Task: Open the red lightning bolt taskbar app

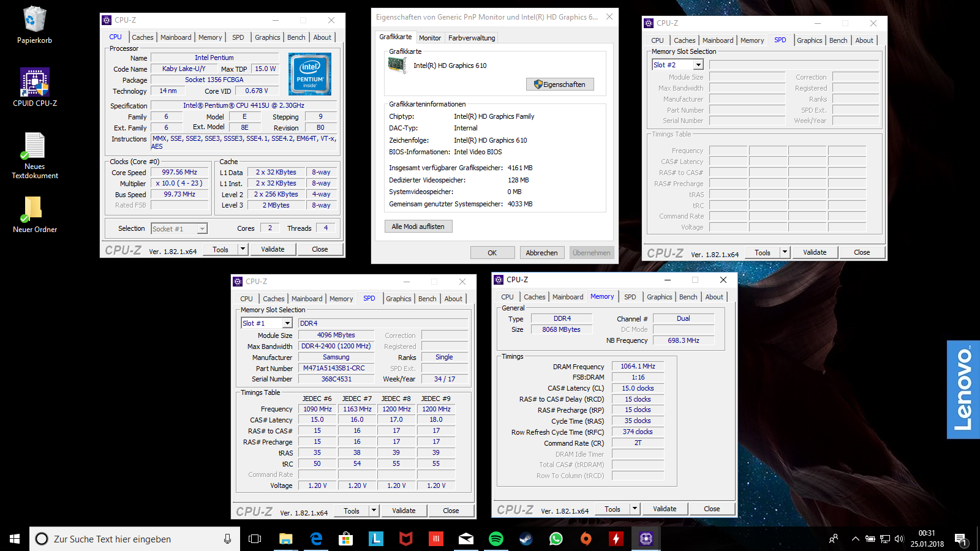Action: pos(616,539)
